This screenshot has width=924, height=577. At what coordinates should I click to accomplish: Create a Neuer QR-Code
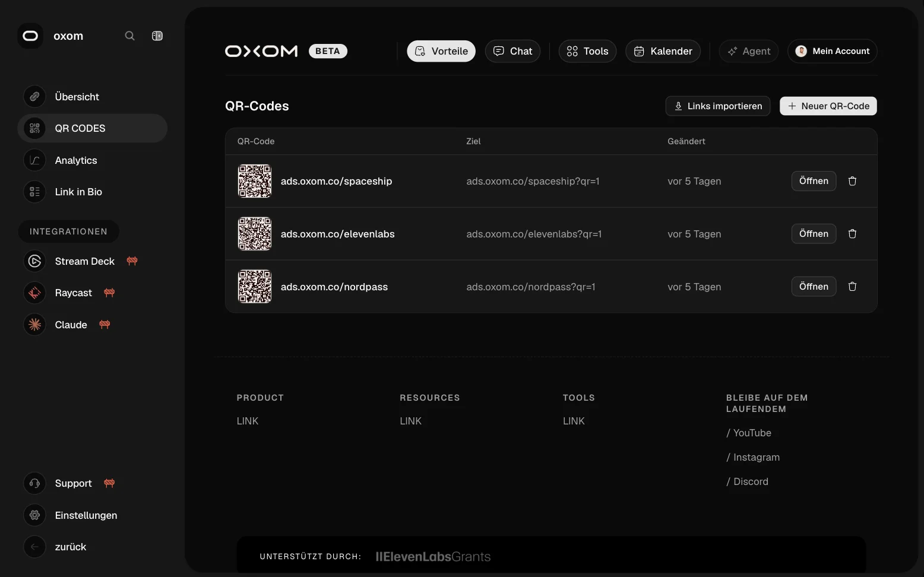coord(828,106)
